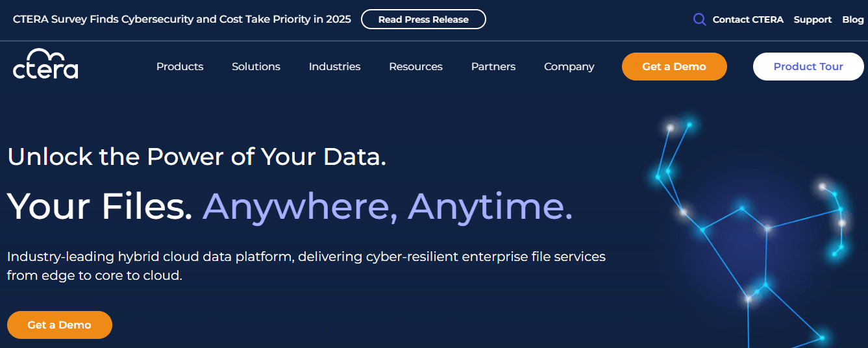Click the Read Press Release button
Image resolution: width=868 pixels, height=348 pixels.
point(423,19)
